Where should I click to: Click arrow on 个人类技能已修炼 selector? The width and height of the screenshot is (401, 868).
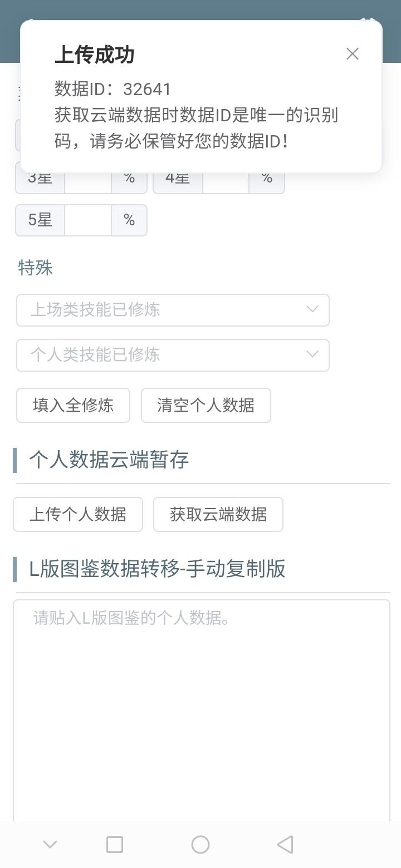coord(312,354)
